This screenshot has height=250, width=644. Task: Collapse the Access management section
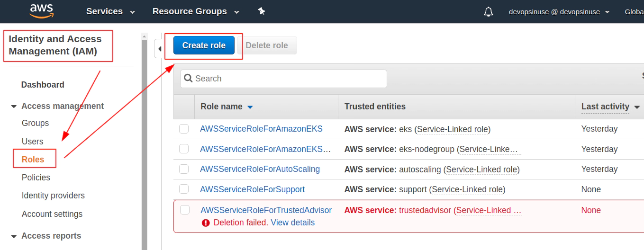(x=14, y=107)
